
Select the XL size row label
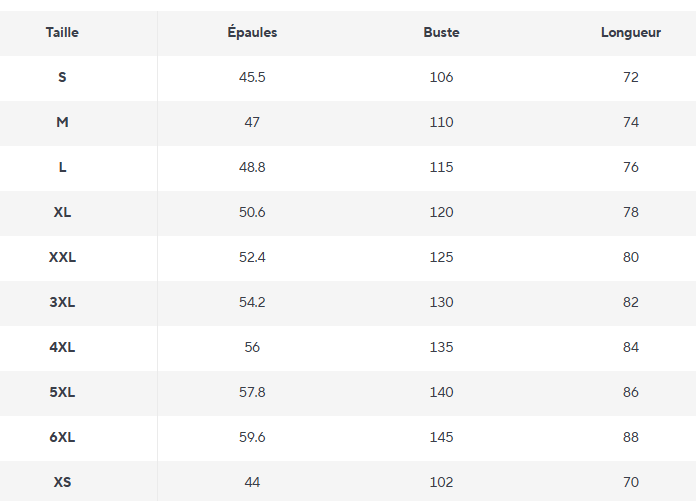click(62, 212)
